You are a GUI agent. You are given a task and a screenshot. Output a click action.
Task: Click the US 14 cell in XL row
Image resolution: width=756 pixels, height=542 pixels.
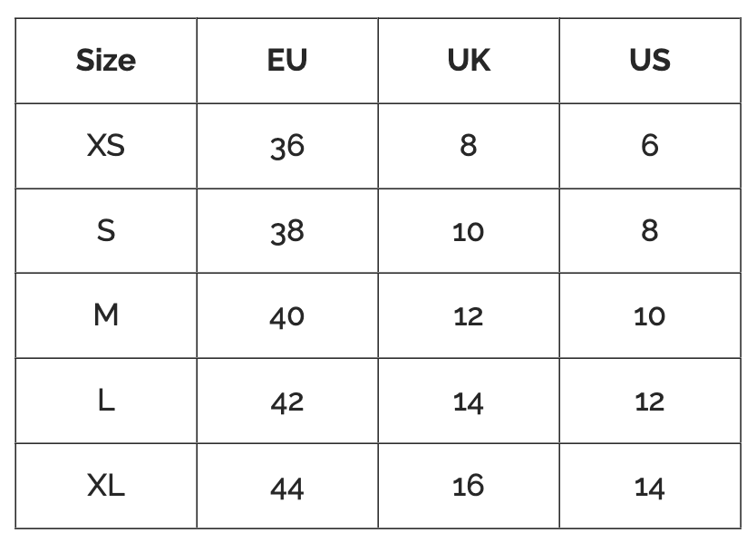click(650, 486)
